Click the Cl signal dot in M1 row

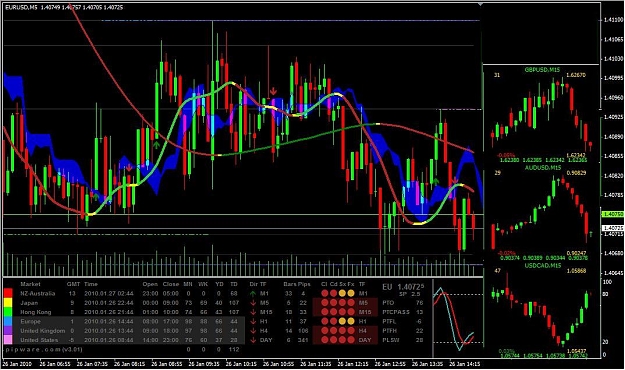point(325,293)
